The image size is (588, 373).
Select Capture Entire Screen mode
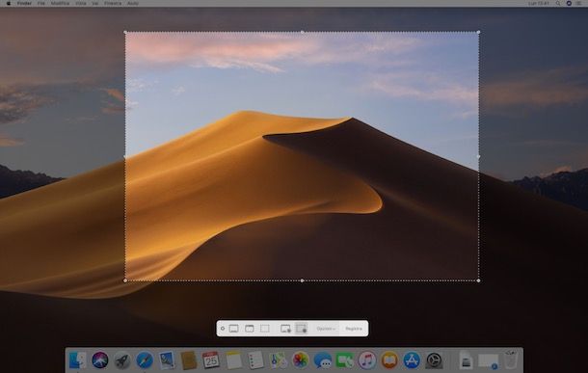point(233,329)
